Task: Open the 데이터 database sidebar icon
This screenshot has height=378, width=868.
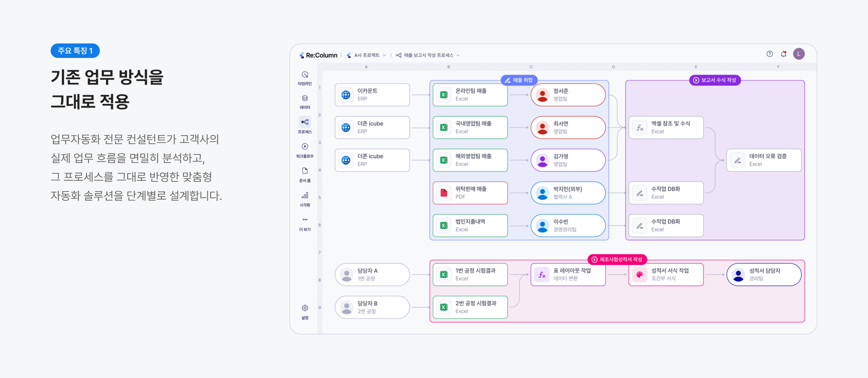Action: [305, 99]
